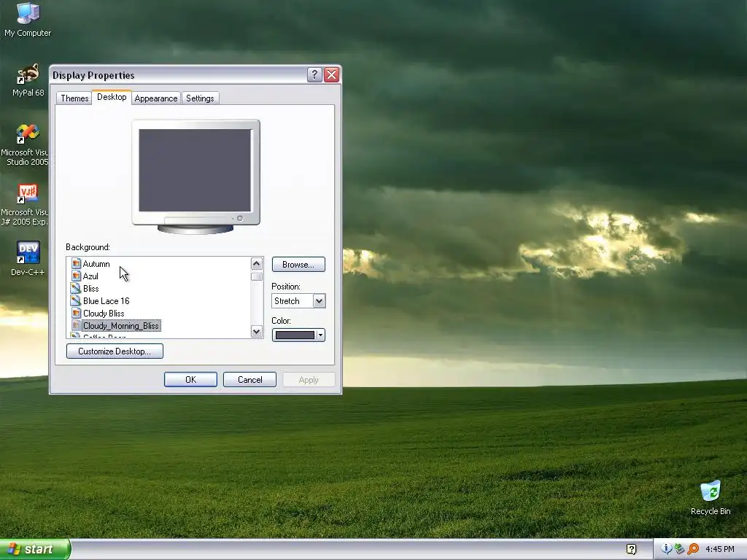
Task: Select Autumn in the background list
Action: (96, 264)
